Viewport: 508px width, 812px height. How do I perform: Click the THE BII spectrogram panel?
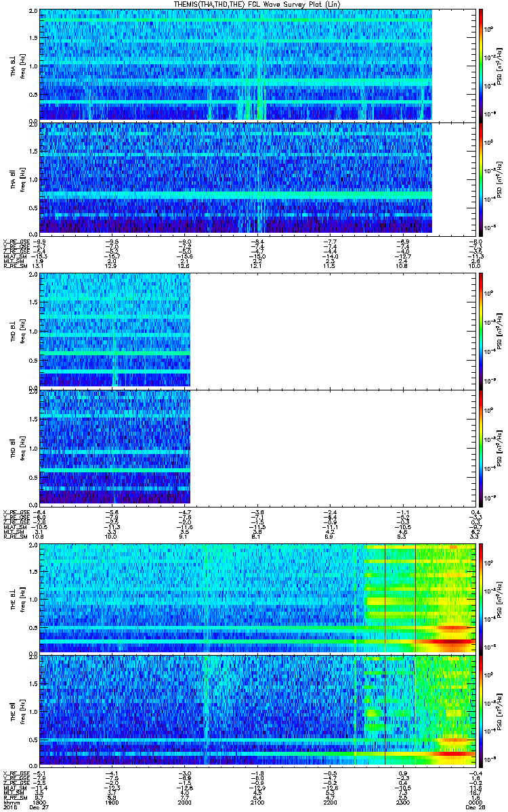[258, 711]
